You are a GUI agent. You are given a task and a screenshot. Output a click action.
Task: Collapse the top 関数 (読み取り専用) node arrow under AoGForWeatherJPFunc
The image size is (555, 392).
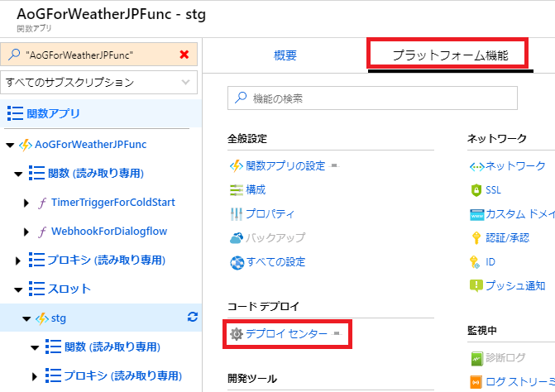(x=18, y=174)
